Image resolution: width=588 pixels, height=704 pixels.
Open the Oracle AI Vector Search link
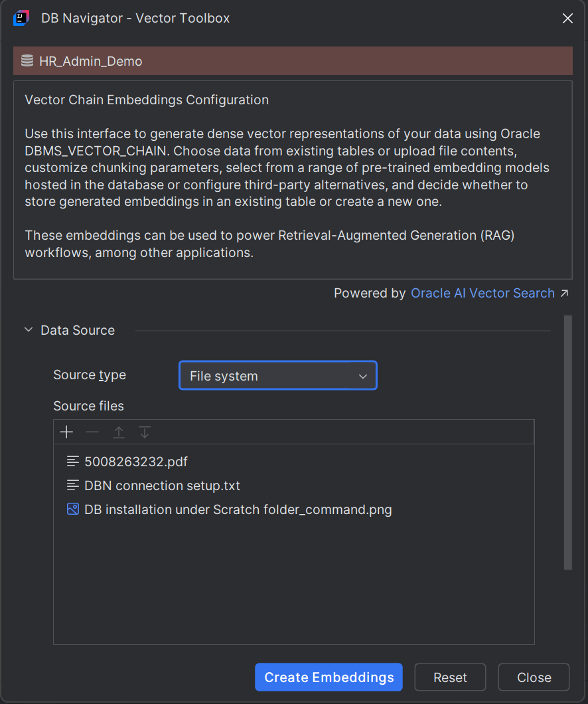pyautogui.click(x=482, y=292)
